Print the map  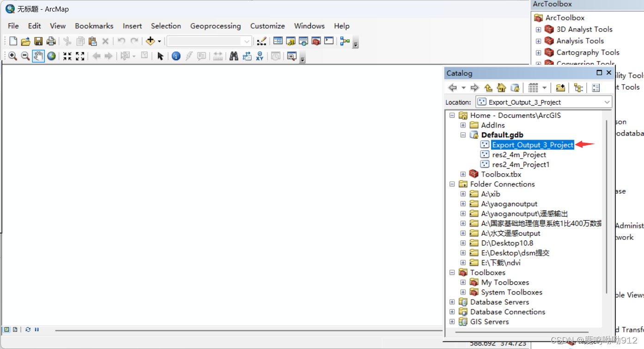pyautogui.click(x=51, y=41)
